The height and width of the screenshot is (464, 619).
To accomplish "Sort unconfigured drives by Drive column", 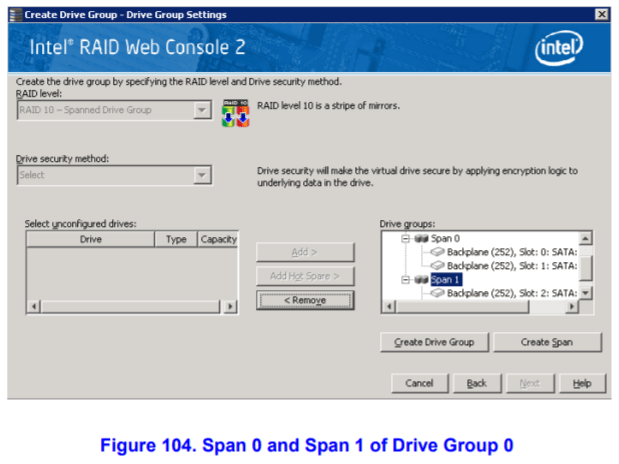I will click(90, 239).
